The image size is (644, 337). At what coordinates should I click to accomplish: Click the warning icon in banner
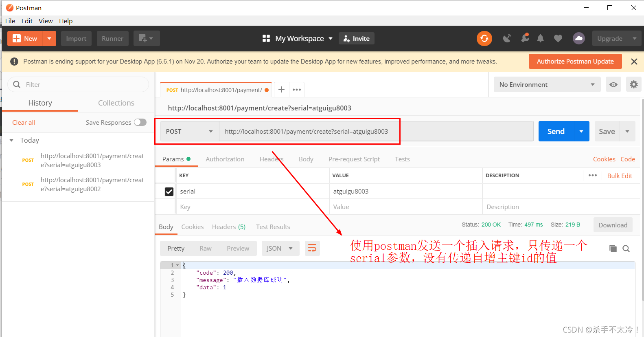(x=14, y=62)
